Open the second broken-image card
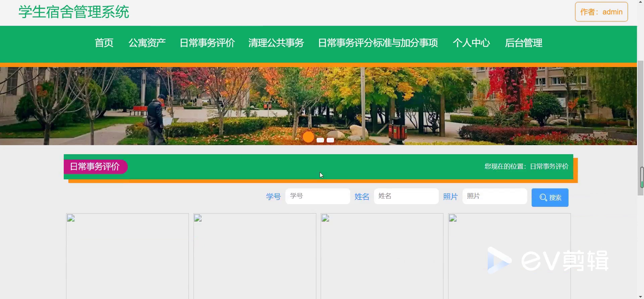Screen dimensions: 644x299 [255, 256]
